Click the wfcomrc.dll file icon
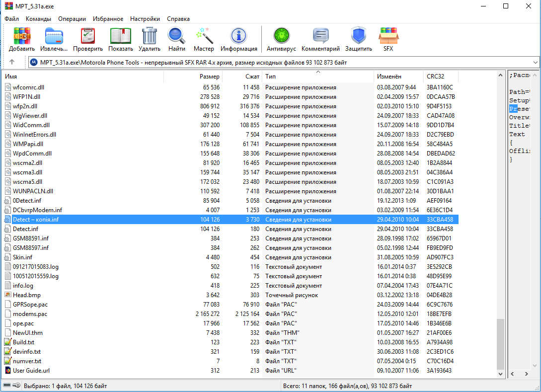 7,87
